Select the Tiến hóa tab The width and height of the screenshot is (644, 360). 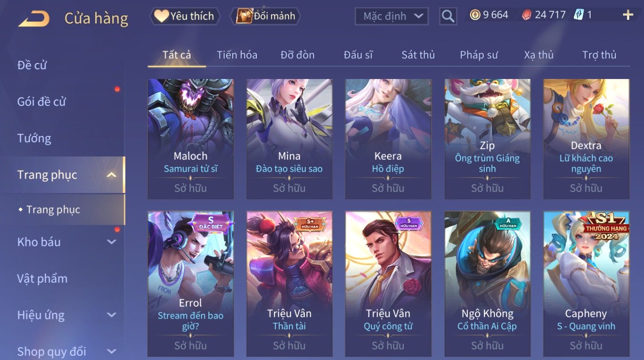[x=237, y=55]
